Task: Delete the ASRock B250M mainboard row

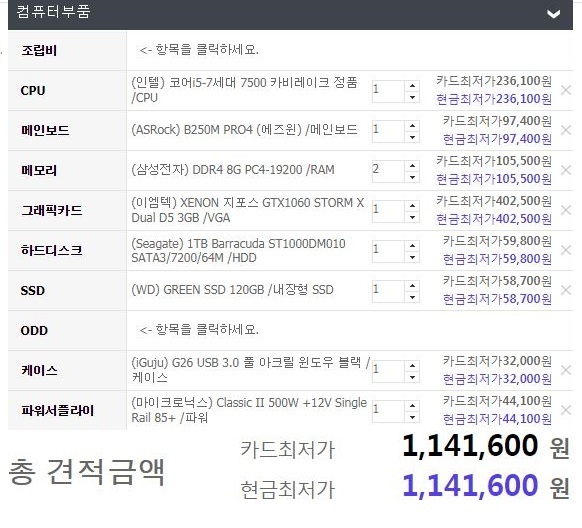Action: point(566,130)
